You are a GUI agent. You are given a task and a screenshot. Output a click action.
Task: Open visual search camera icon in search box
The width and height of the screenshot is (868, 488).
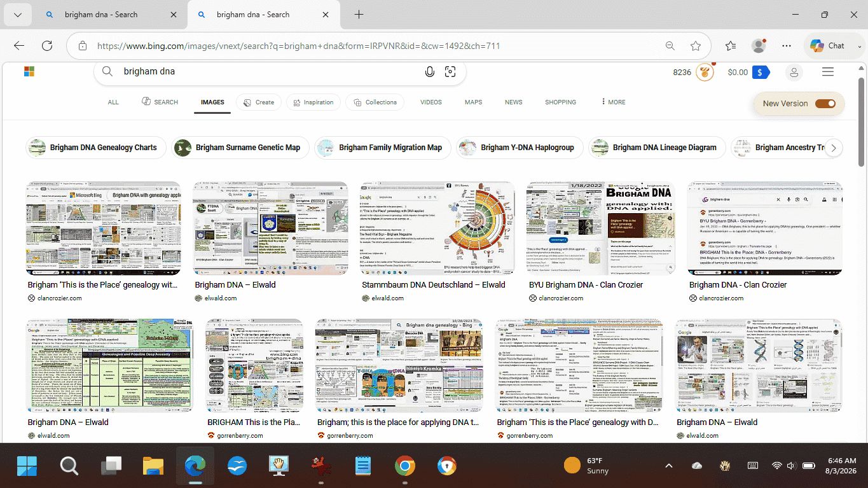(x=450, y=72)
